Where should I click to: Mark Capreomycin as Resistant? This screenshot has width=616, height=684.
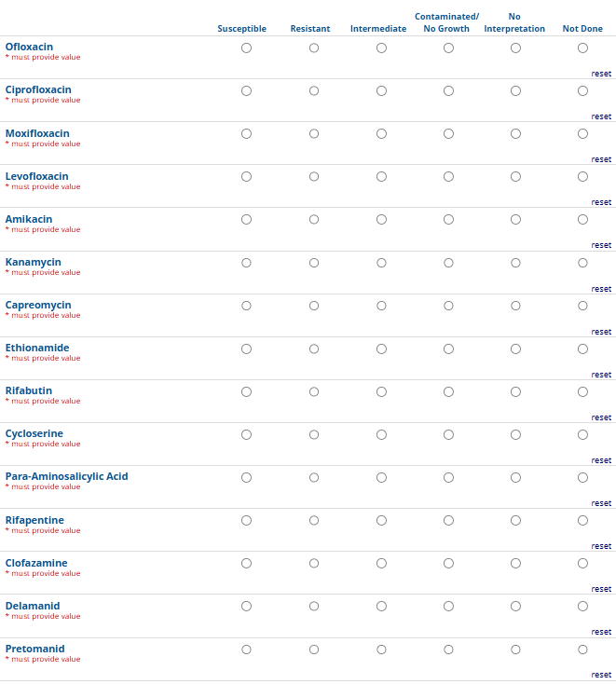click(314, 306)
